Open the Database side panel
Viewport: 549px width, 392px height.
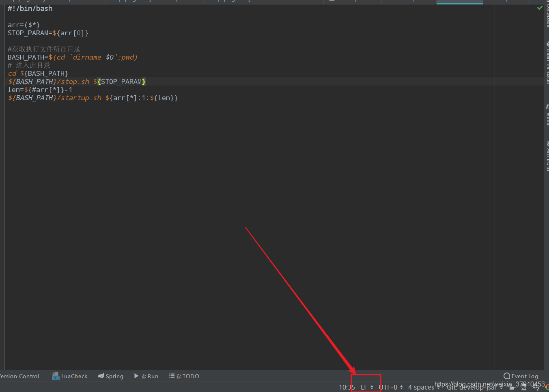(547, 14)
